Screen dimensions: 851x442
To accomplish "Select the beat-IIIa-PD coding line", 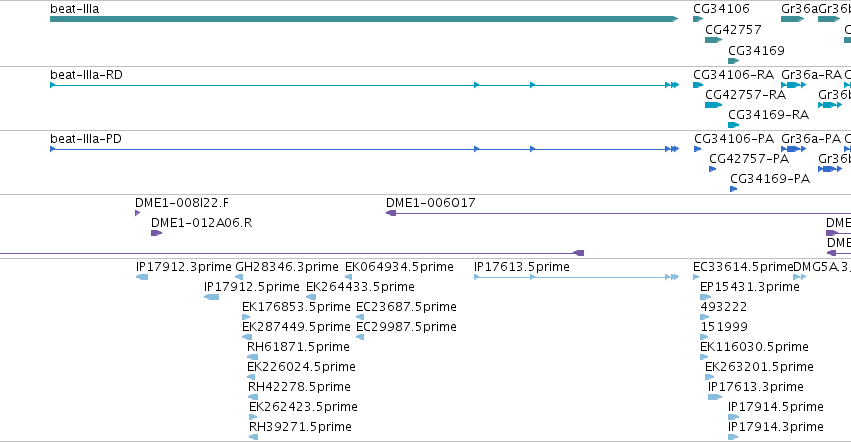I will [x=364, y=149].
